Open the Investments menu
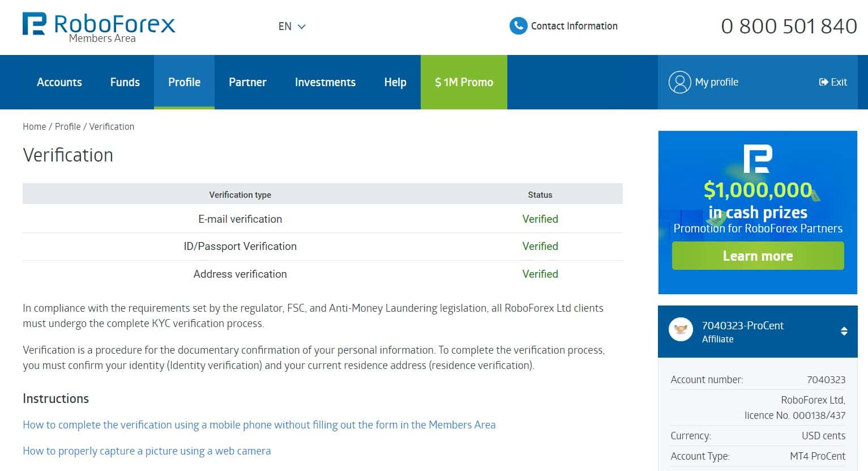Screen dimensions: 868x471 pos(325,82)
